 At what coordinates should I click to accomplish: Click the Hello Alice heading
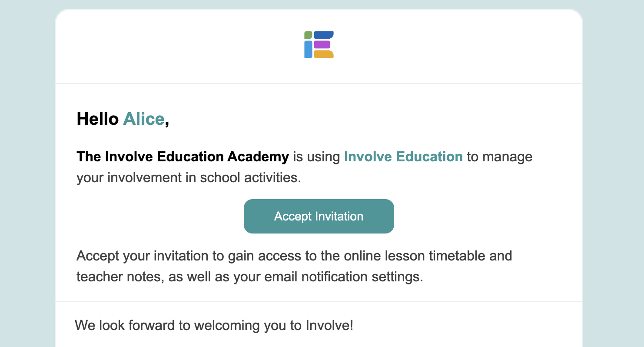[123, 118]
